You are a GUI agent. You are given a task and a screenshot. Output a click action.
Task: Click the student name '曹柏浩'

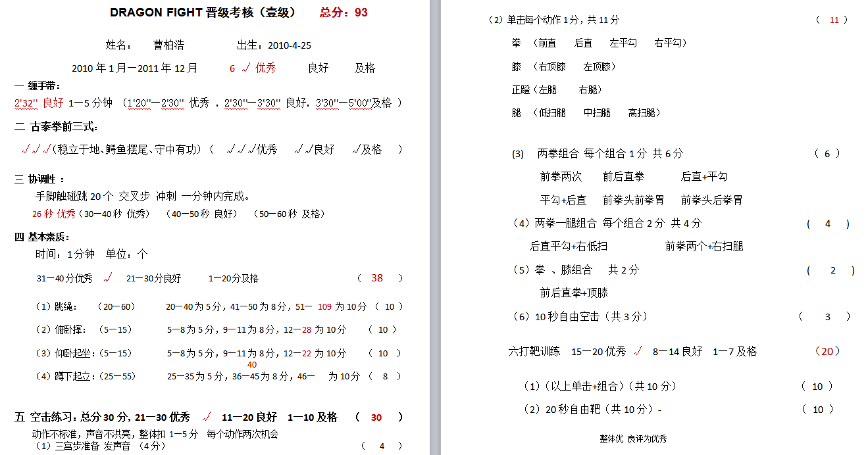pos(168,45)
